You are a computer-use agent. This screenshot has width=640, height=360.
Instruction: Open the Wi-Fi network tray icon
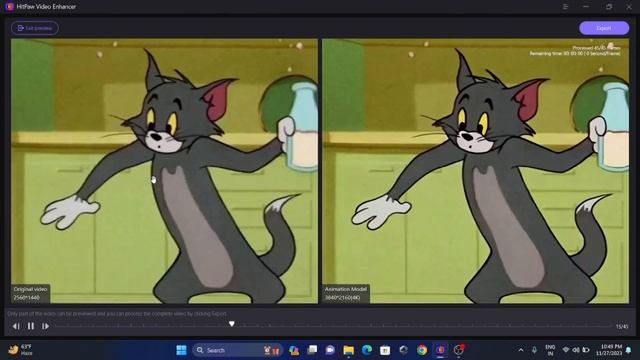pyautogui.click(x=566, y=350)
